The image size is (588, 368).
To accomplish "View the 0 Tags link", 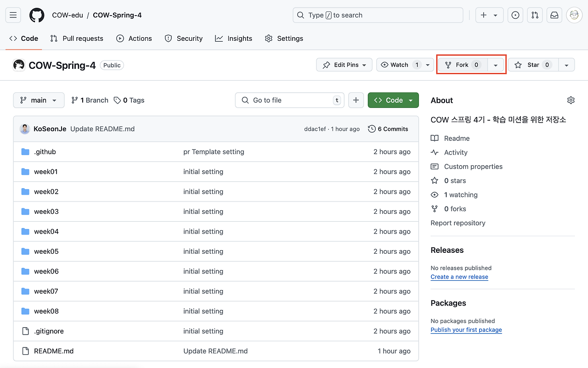I will click(129, 100).
